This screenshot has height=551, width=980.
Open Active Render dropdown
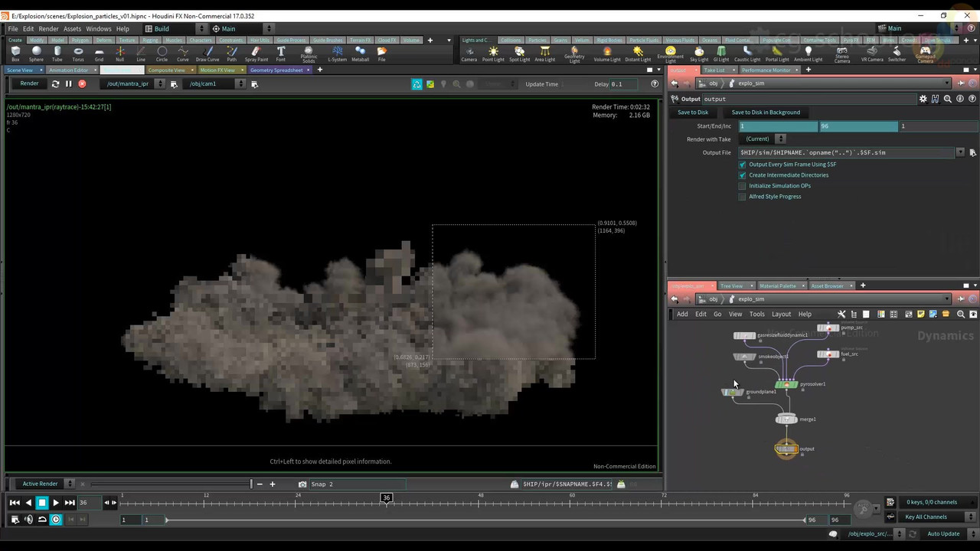(x=47, y=484)
